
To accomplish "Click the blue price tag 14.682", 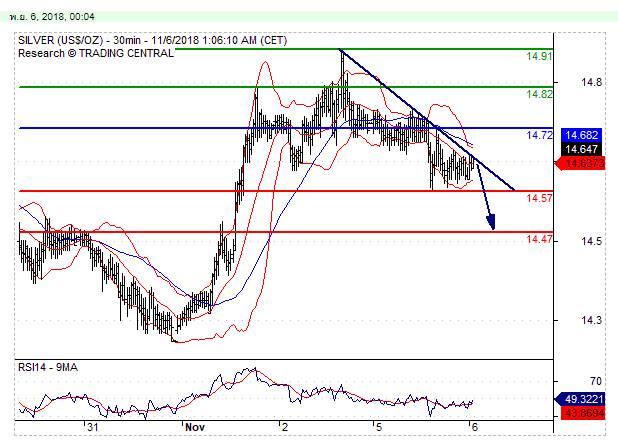I will point(582,135).
